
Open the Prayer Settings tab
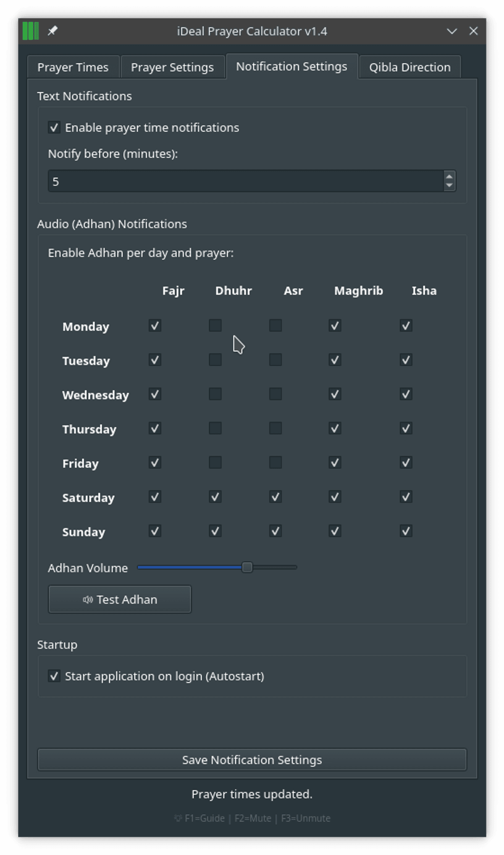coord(172,67)
